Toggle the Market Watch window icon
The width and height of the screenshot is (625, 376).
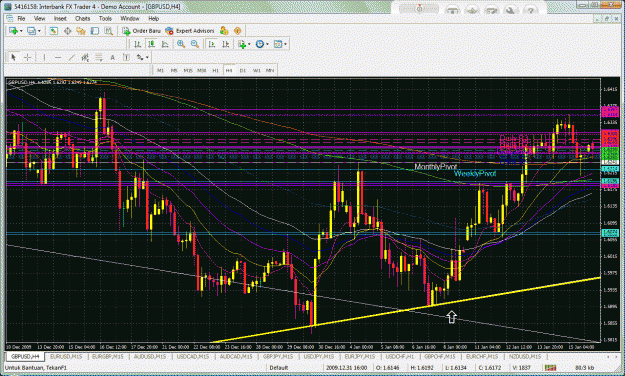[53, 31]
